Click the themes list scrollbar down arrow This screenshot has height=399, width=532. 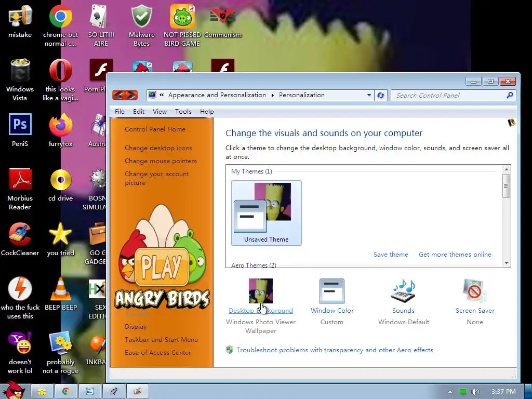[506, 263]
